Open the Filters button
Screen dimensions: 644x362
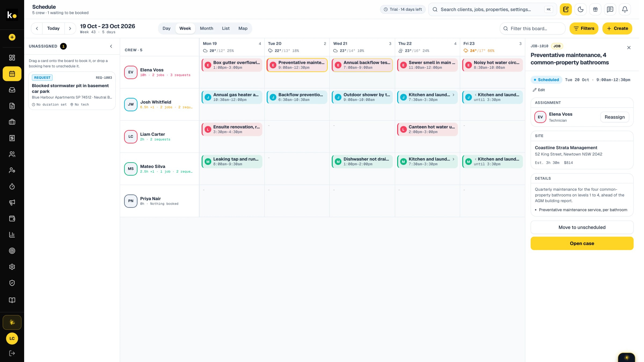point(584,28)
